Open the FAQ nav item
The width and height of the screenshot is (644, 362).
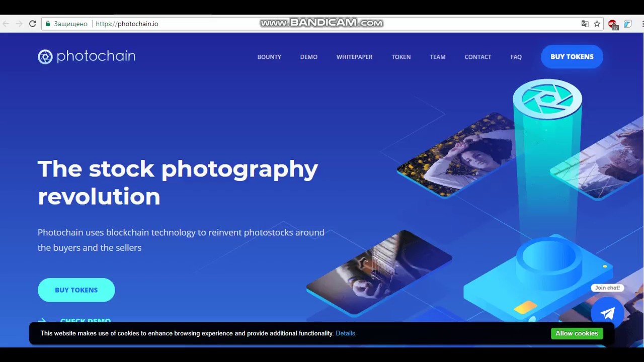tap(516, 57)
